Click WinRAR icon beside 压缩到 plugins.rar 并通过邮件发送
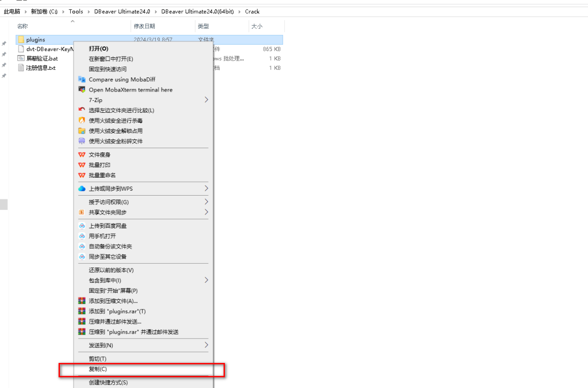The height and width of the screenshot is (388, 588). click(82, 332)
